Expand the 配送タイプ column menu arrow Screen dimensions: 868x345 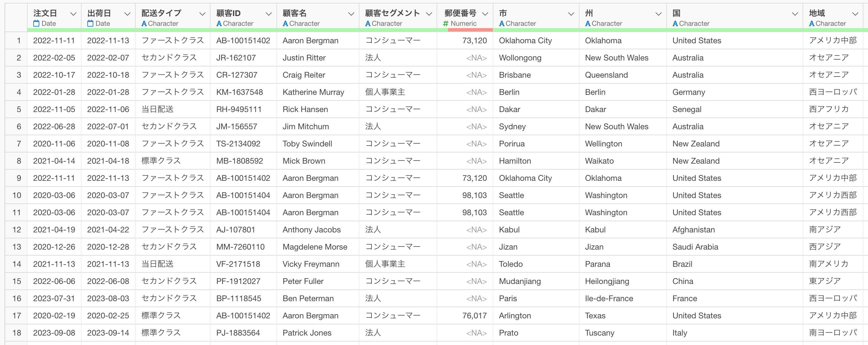click(x=202, y=14)
